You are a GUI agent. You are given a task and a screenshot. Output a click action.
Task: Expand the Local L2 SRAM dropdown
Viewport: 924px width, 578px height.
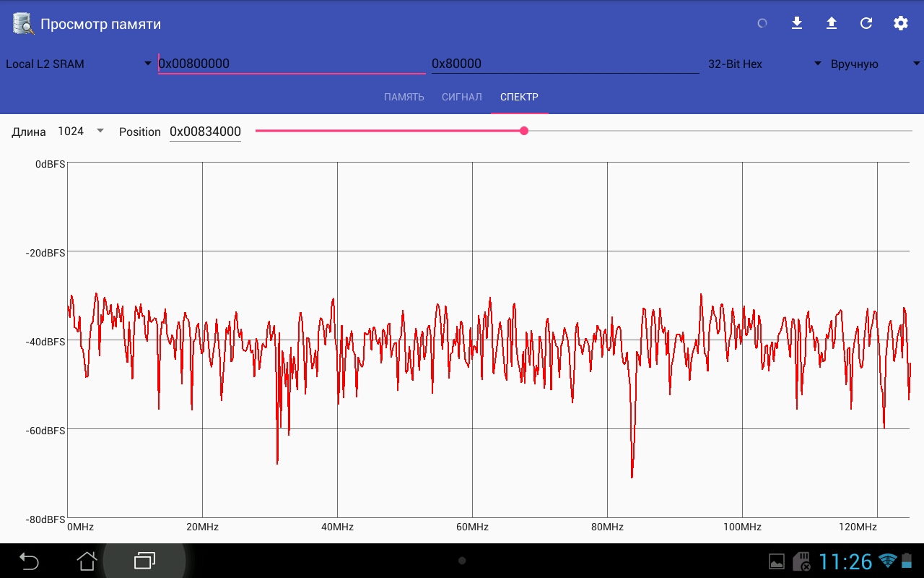78,64
